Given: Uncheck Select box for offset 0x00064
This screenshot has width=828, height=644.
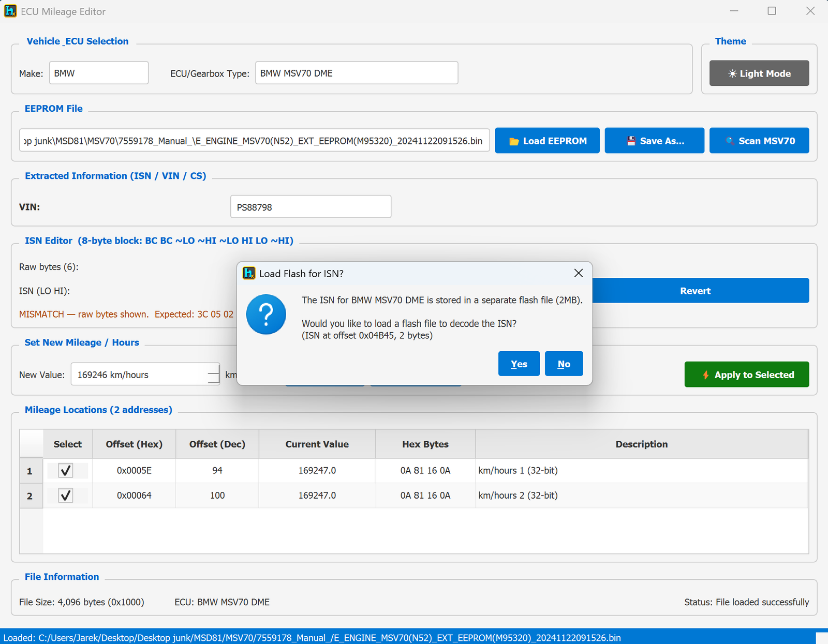Looking at the screenshot, I should coord(66,496).
